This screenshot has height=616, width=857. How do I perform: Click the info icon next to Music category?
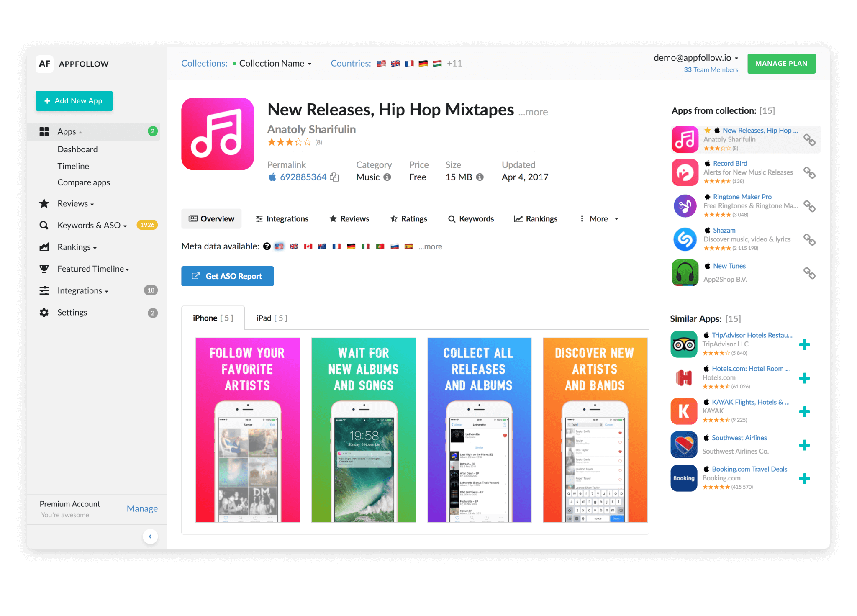pos(387,177)
